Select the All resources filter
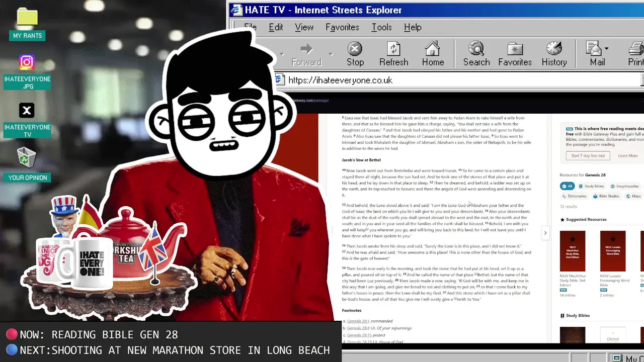644x362 pixels. tap(567, 186)
